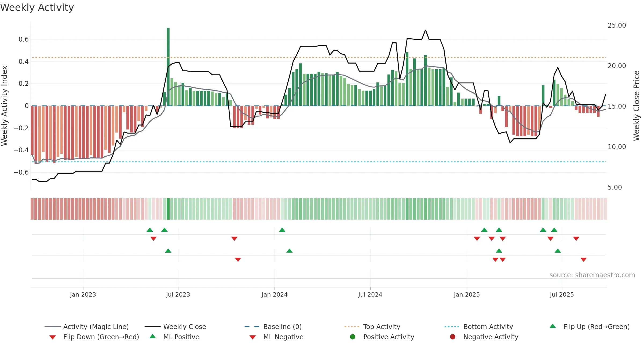Toggle the Baseline (0) legend entry
The height and width of the screenshot is (362, 644).
(x=273, y=327)
